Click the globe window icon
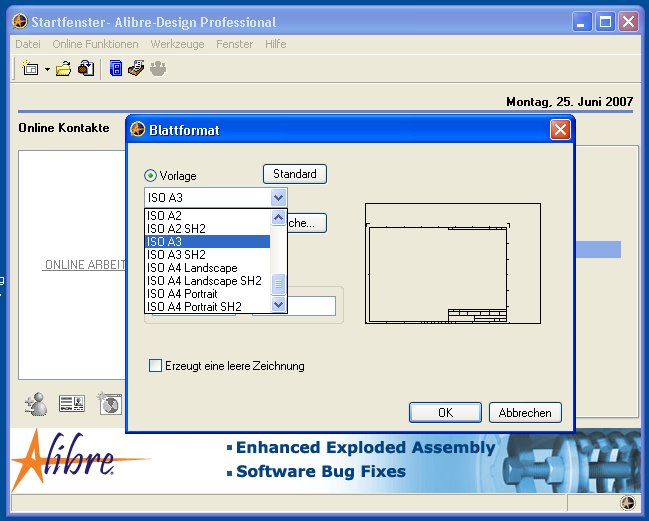This screenshot has height=521, width=649. point(110,403)
